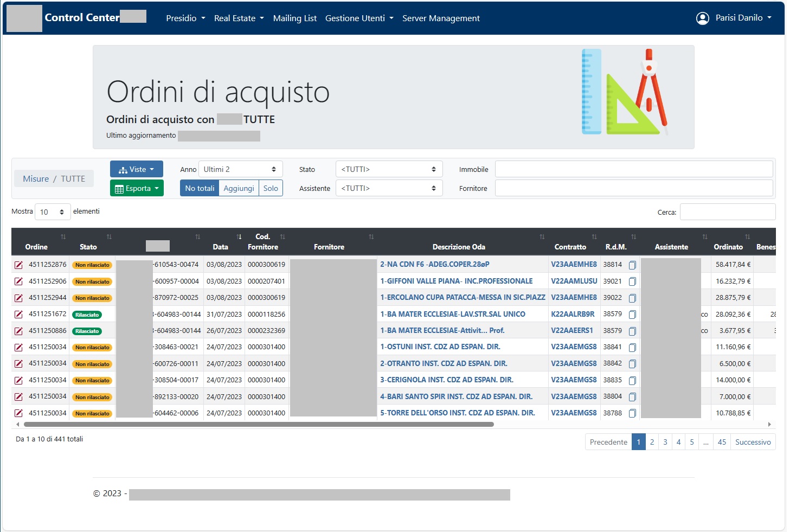The image size is (809, 532).
Task: Sort table by Ordinato column arrows
Action: tap(747, 237)
